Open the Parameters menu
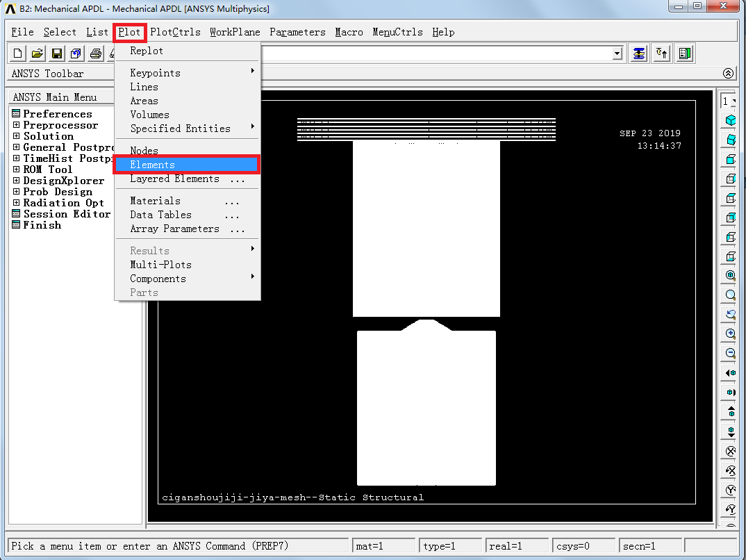 [297, 32]
